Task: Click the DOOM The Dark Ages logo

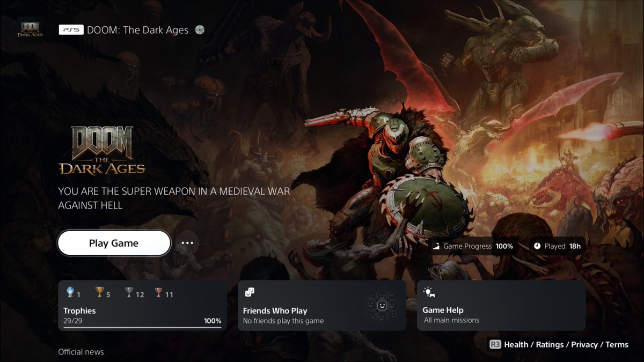Action: tap(102, 150)
